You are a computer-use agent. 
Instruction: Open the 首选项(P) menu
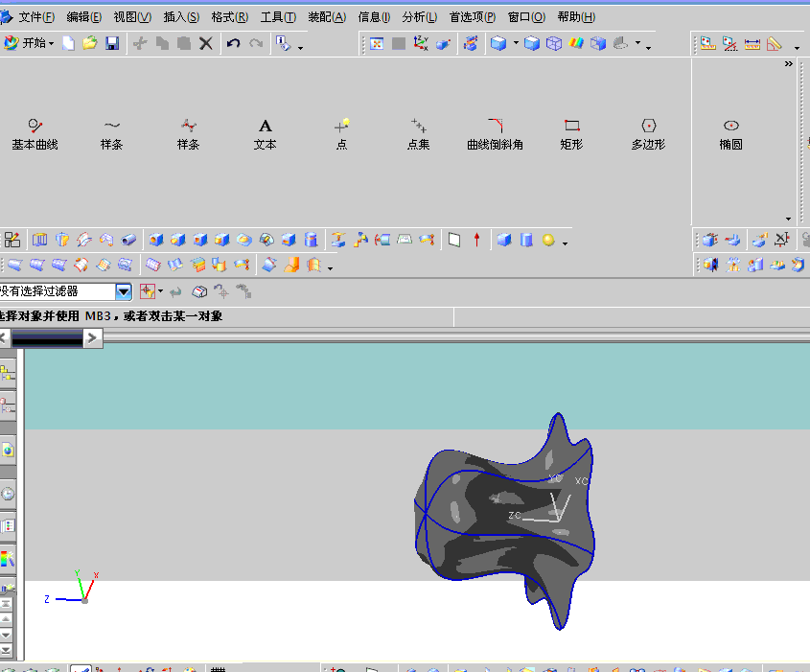point(473,17)
